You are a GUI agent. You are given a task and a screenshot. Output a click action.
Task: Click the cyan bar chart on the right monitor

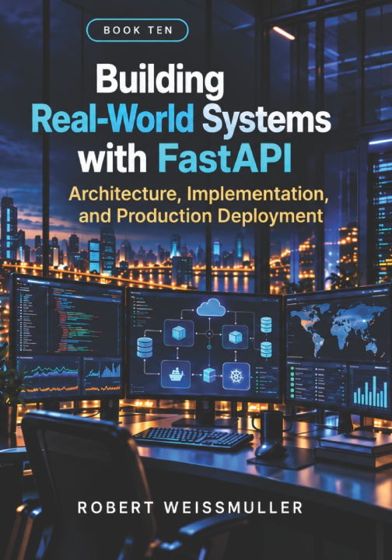(370, 391)
